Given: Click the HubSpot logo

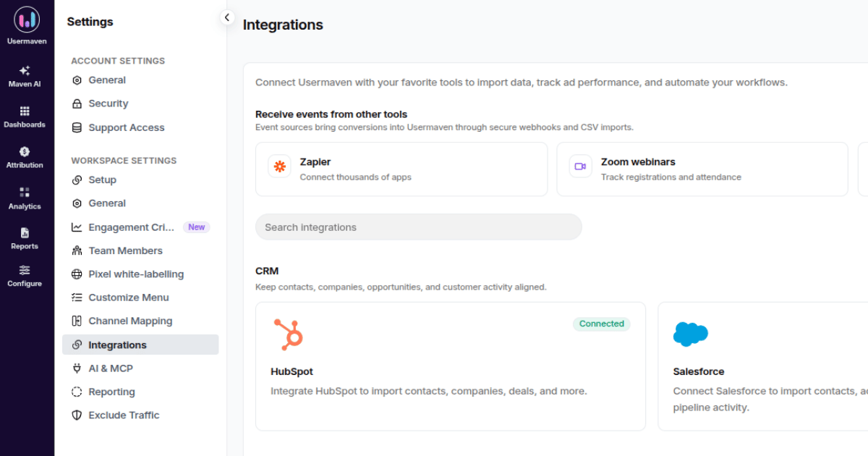Looking at the screenshot, I should click(288, 334).
